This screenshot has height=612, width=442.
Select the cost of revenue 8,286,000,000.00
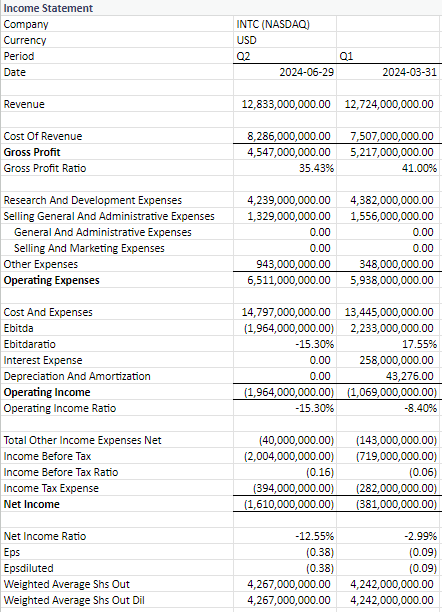point(289,136)
